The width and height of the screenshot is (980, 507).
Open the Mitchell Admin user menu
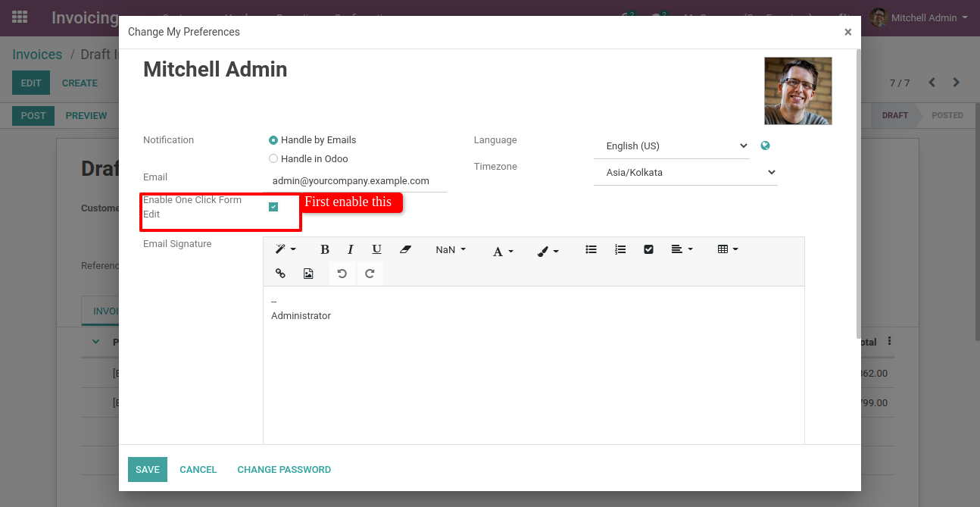[x=919, y=17]
